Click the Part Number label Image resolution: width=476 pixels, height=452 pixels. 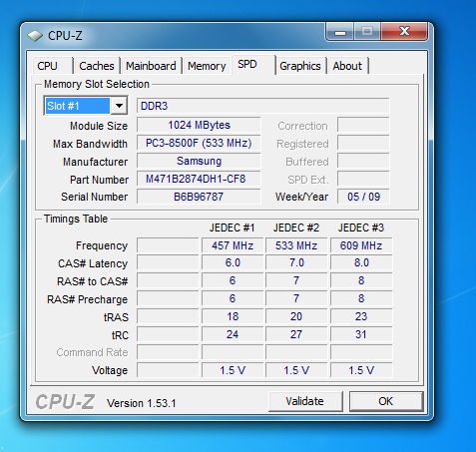point(99,180)
